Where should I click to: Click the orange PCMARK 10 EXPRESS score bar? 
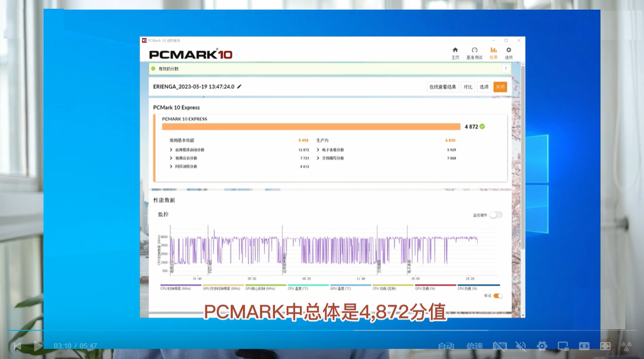tap(311, 127)
